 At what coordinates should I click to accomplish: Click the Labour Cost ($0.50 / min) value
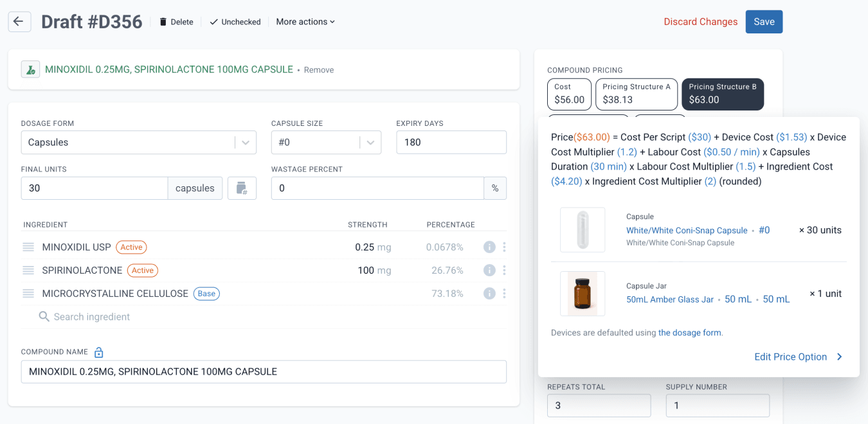[x=732, y=152]
